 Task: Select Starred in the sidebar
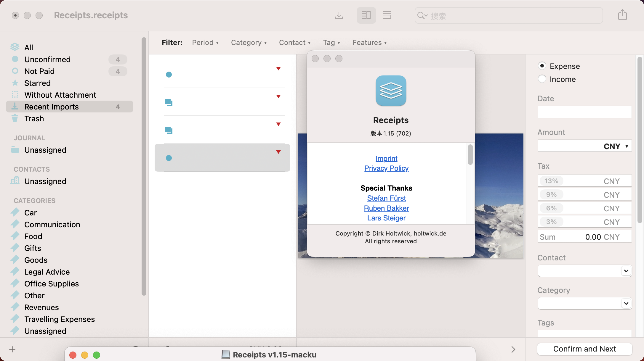(70, 83)
